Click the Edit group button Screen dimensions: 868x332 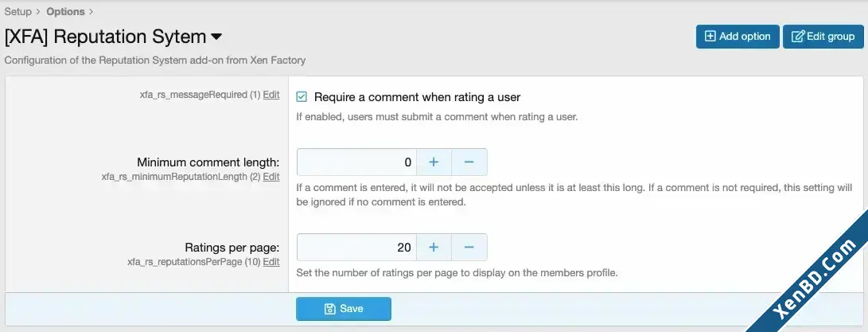click(x=823, y=37)
